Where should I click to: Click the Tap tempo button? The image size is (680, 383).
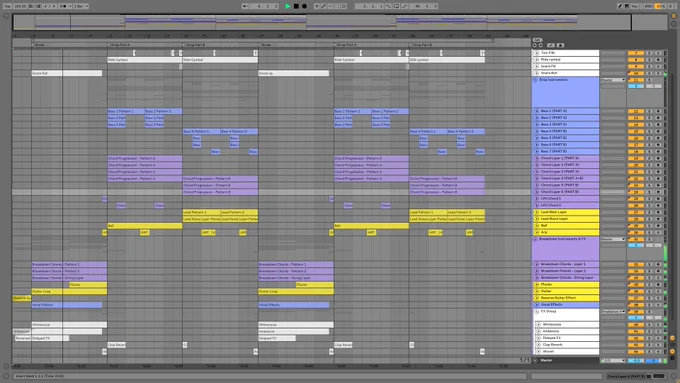pos(7,6)
